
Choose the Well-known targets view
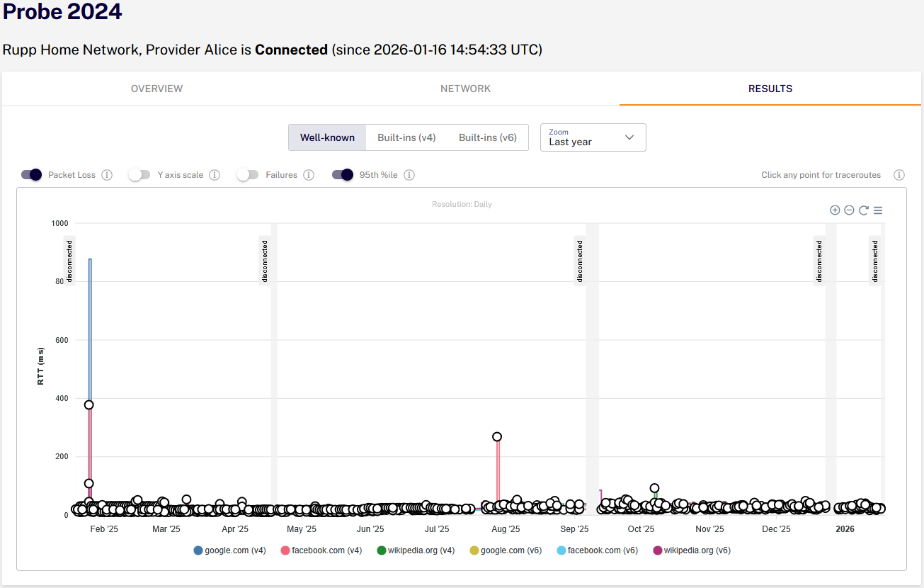pos(327,137)
